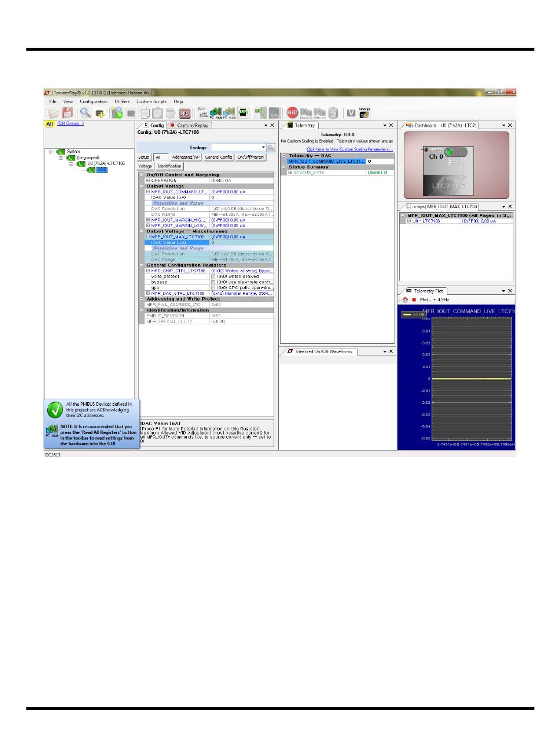Click the Lookup search magnifier button

(271, 148)
